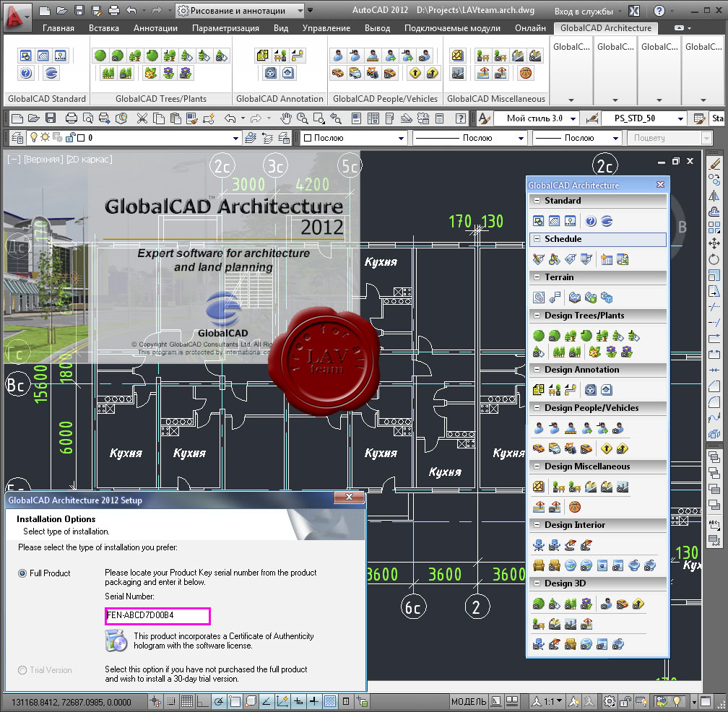Close the GlobalCAD Architecture 2012 Setup dialog
This screenshot has width=728, height=712.
point(349,497)
